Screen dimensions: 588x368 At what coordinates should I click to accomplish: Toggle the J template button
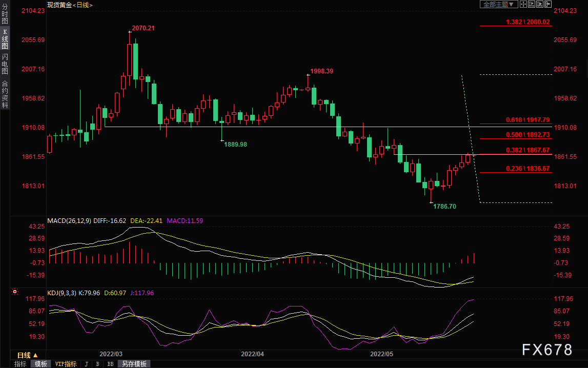[x=87, y=364]
